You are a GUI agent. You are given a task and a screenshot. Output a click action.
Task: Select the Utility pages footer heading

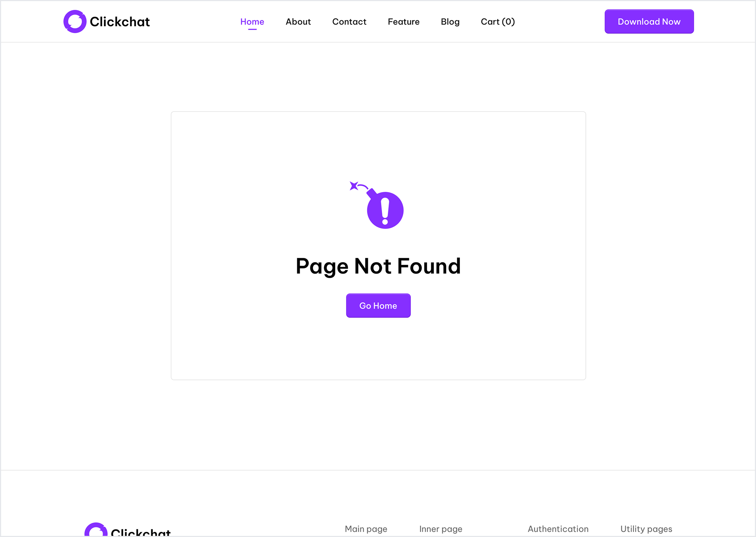646,529
